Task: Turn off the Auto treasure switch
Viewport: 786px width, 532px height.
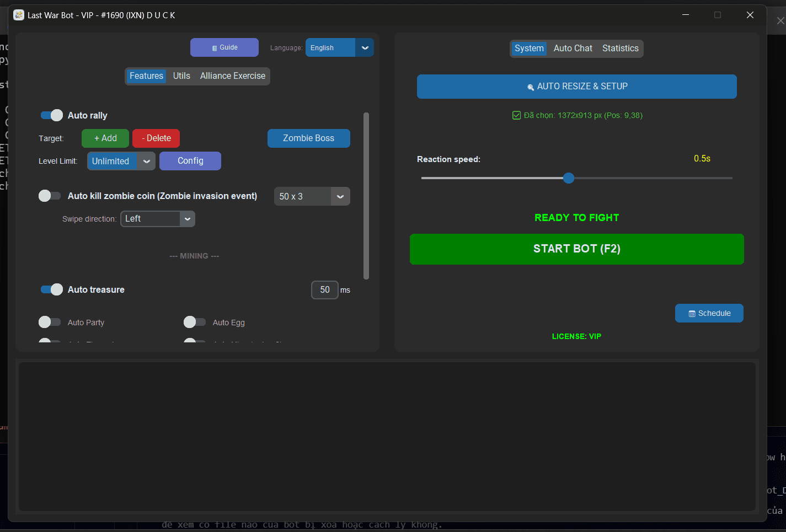Action: pyautogui.click(x=52, y=289)
